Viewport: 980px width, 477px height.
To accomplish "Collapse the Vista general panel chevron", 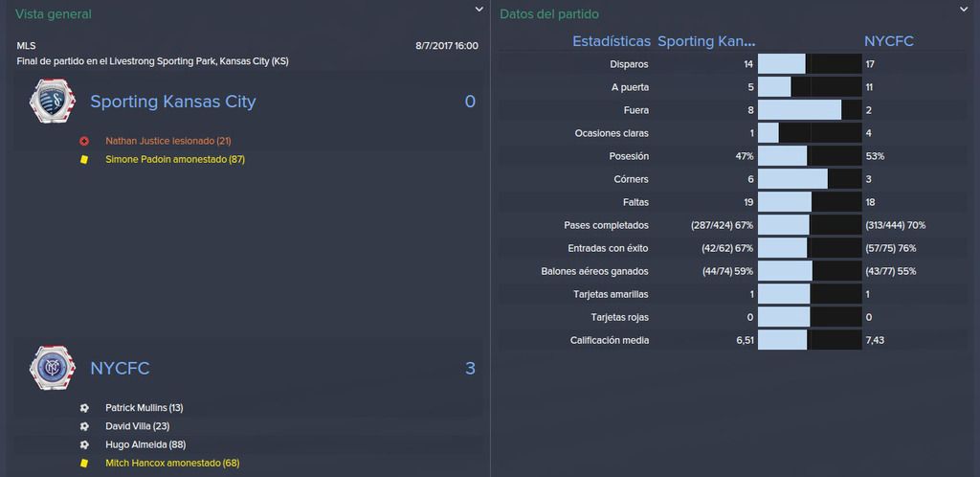I will (x=479, y=10).
